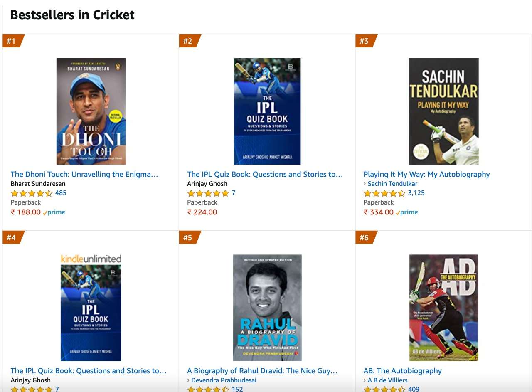The width and height of the screenshot is (532, 392).
Task: Click the Prime badge beside Playing It My Way price
Action: click(407, 212)
